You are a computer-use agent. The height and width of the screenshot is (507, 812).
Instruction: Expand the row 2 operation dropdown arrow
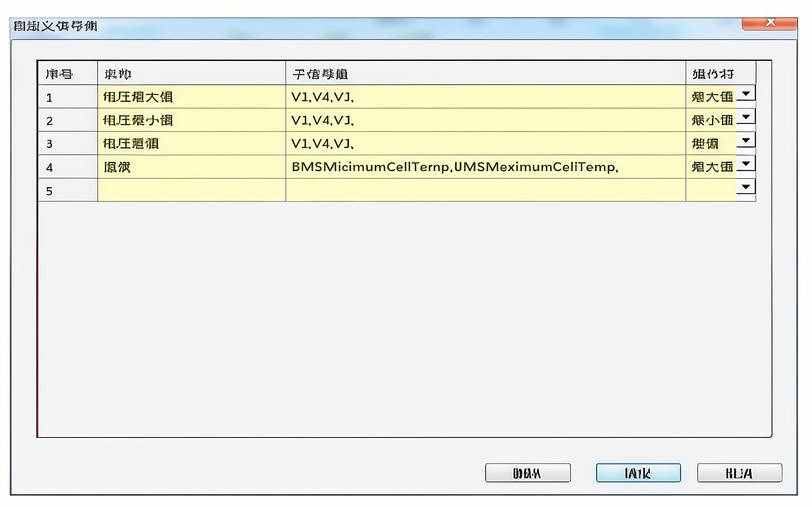(x=745, y=118)
